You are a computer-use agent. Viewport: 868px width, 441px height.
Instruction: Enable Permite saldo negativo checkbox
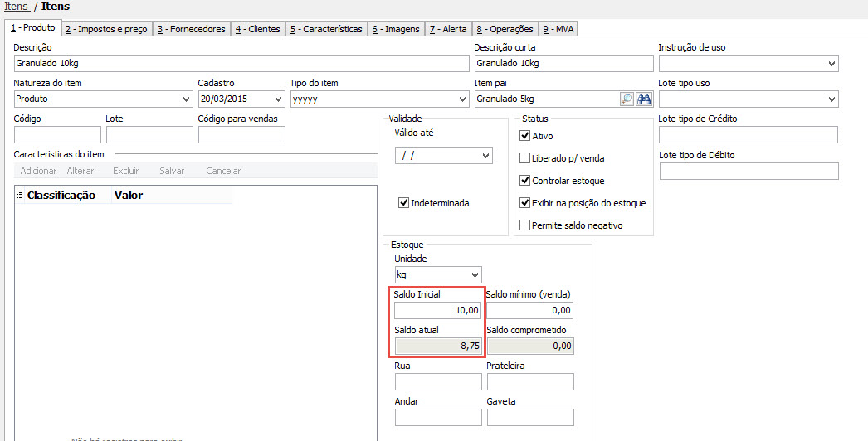click(525, 225)
